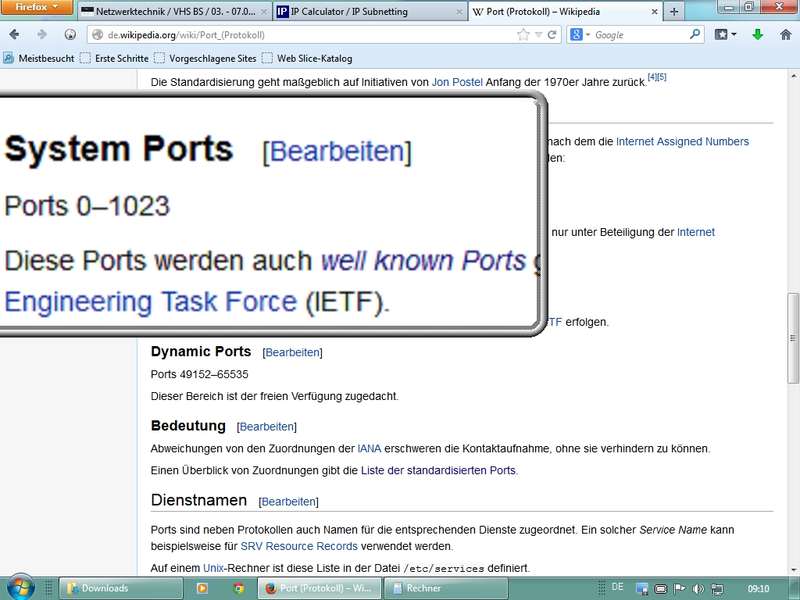The image size is (800, 600).
Task: Close the IP Calculator tab
Action: click(x=459, y=11)
